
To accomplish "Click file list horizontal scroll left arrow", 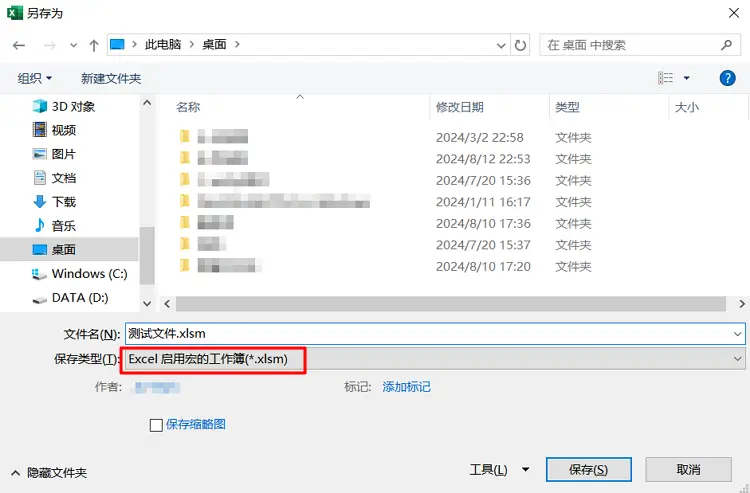I will click(x=167, y=304).
